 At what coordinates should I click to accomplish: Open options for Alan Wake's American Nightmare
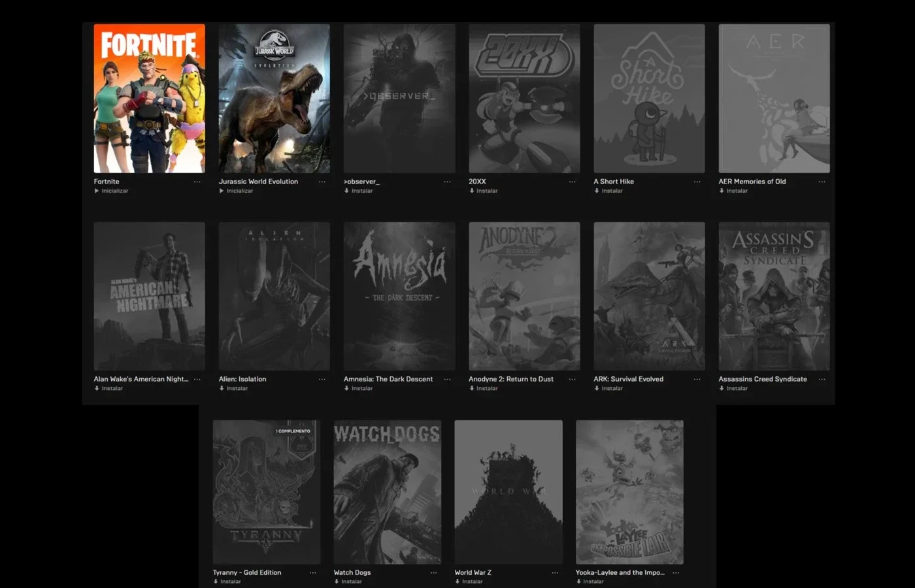[197, 379]
